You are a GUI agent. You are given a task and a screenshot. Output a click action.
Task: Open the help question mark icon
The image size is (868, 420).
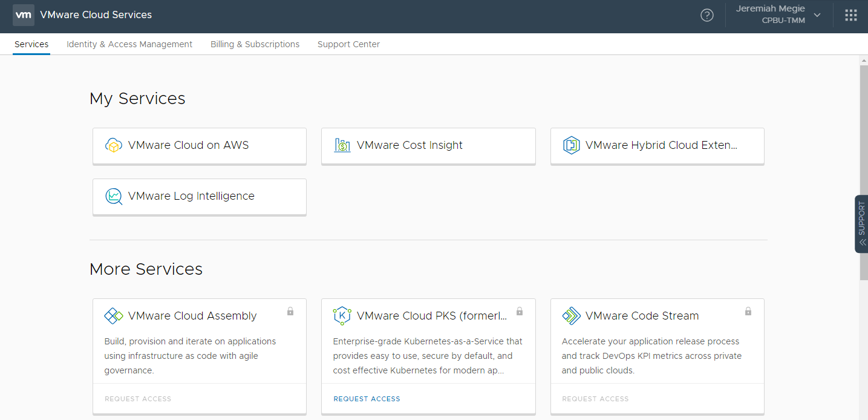click(x=706, y=15)
